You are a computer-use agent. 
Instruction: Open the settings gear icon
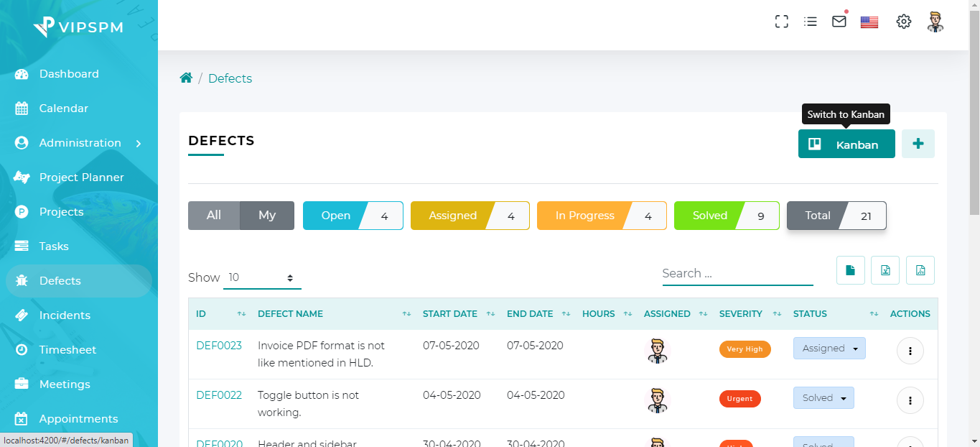tap(904, 22)
